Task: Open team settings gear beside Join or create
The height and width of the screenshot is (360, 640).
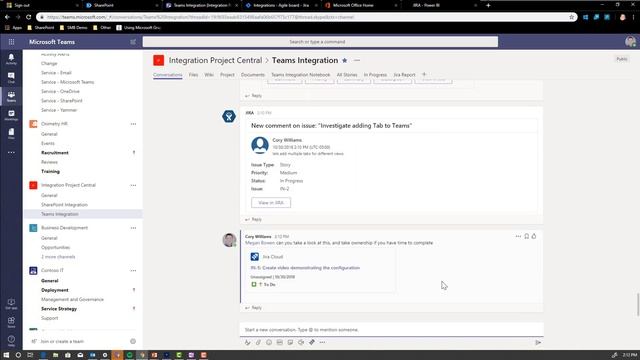Action: coord(133,341)
